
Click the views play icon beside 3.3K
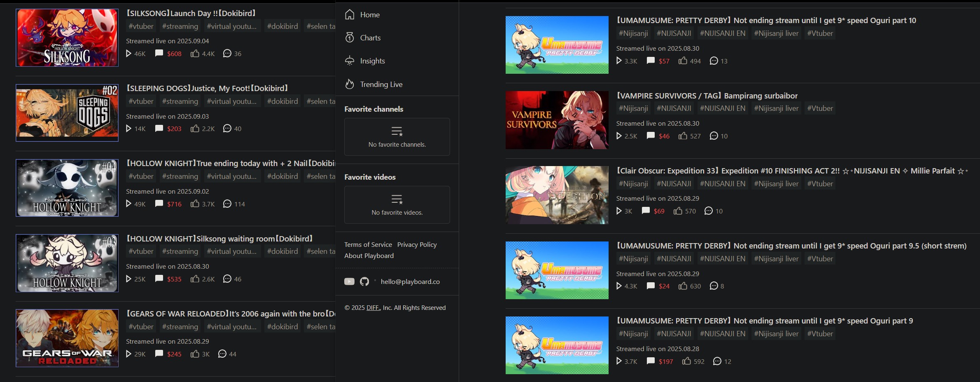(619, 61)
